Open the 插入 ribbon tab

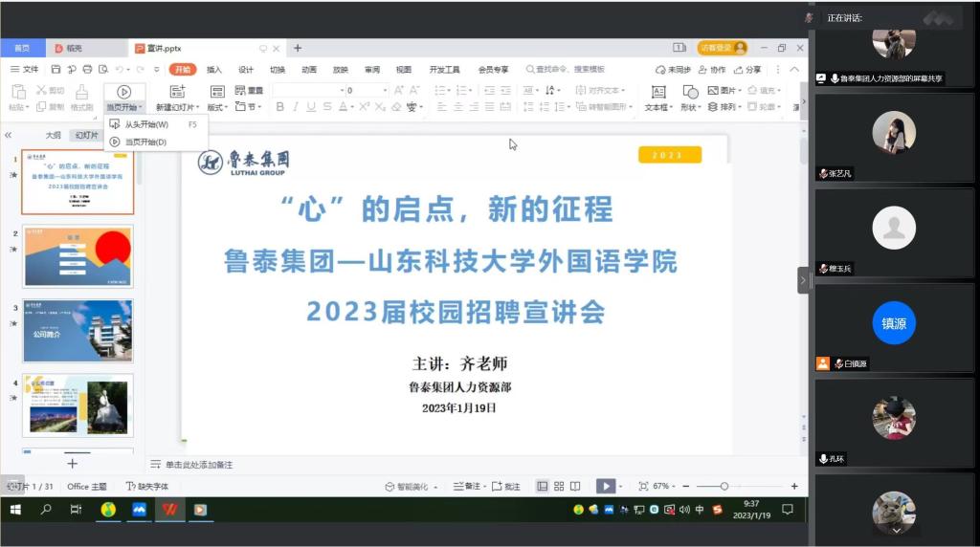coord(214,70)
